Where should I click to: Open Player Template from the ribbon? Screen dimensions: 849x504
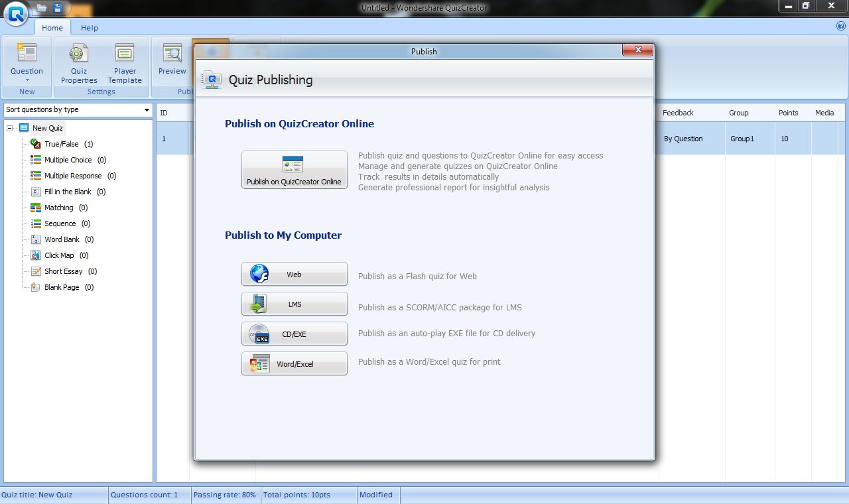click(x=125, y=63)
